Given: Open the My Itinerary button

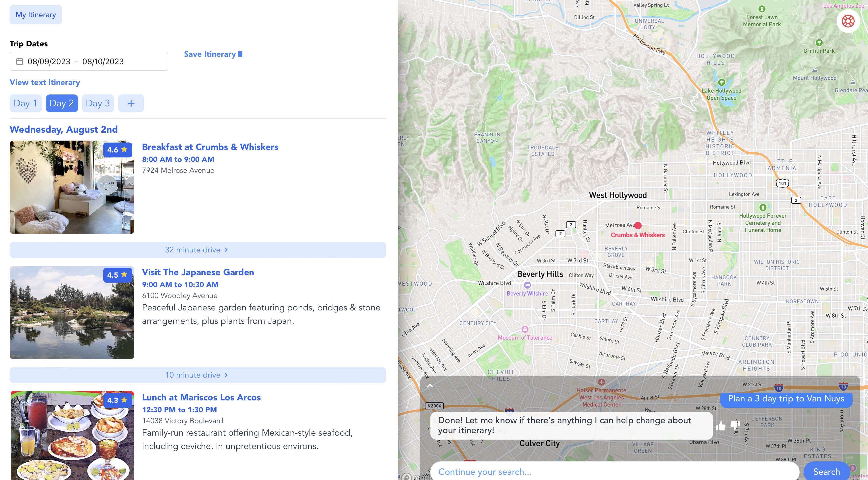Looking at the screenshot, I should tap(36, 14).
